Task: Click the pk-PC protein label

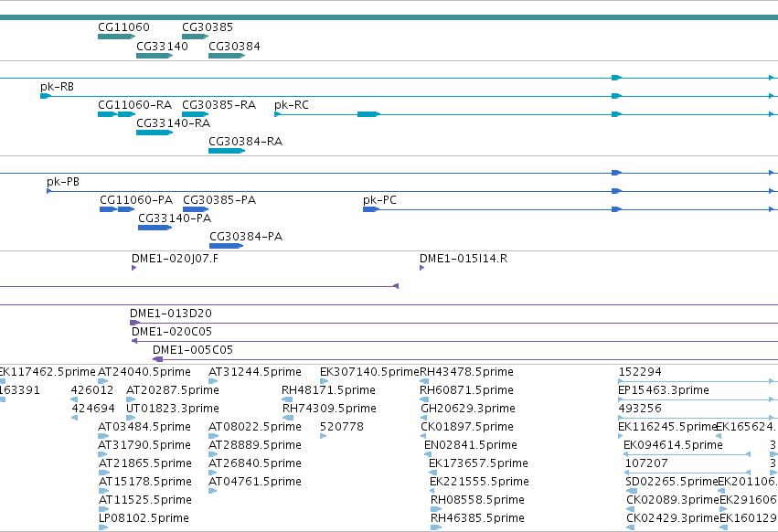Action: [379, 200]
